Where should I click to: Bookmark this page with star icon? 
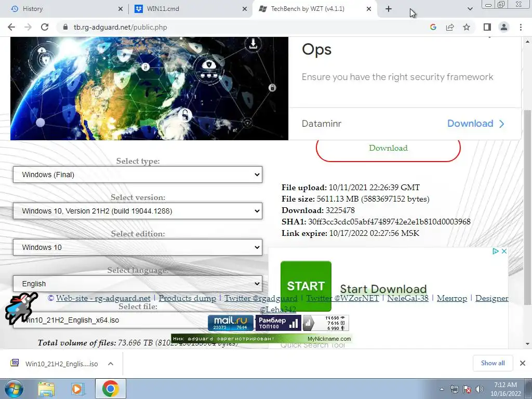pos(467,27)
